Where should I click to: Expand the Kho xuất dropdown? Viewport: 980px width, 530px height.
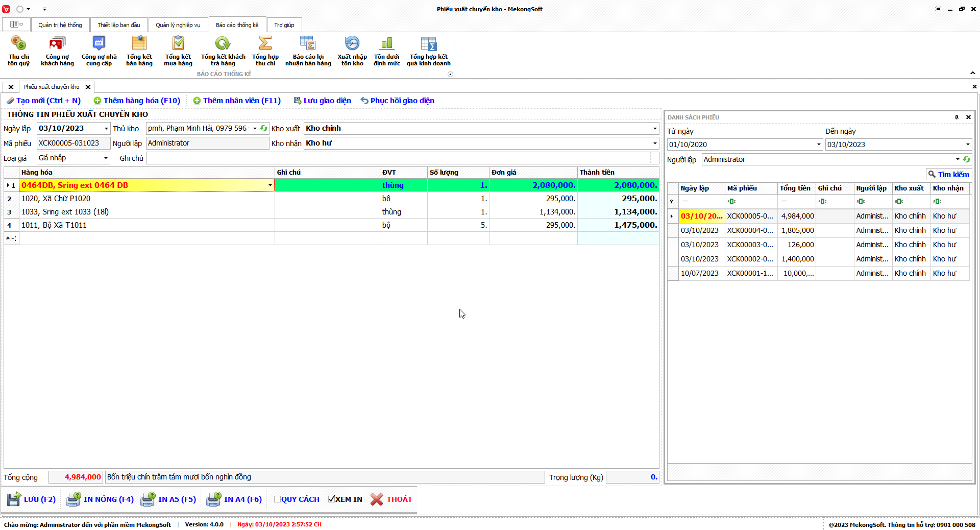655,128
